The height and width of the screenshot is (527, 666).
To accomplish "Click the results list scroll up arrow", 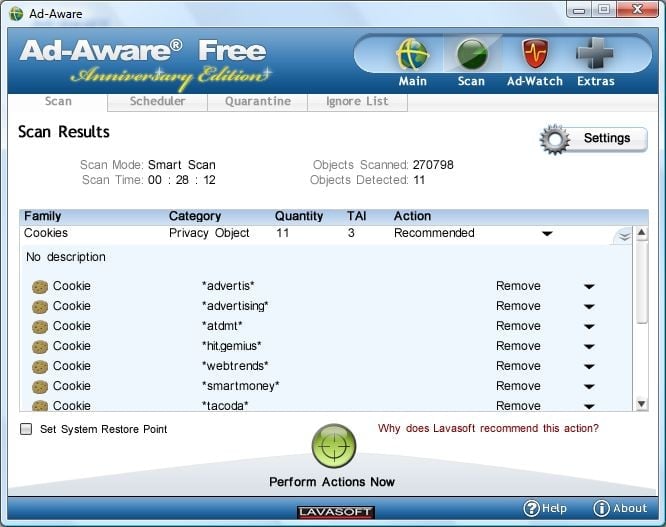I will 641,232.
